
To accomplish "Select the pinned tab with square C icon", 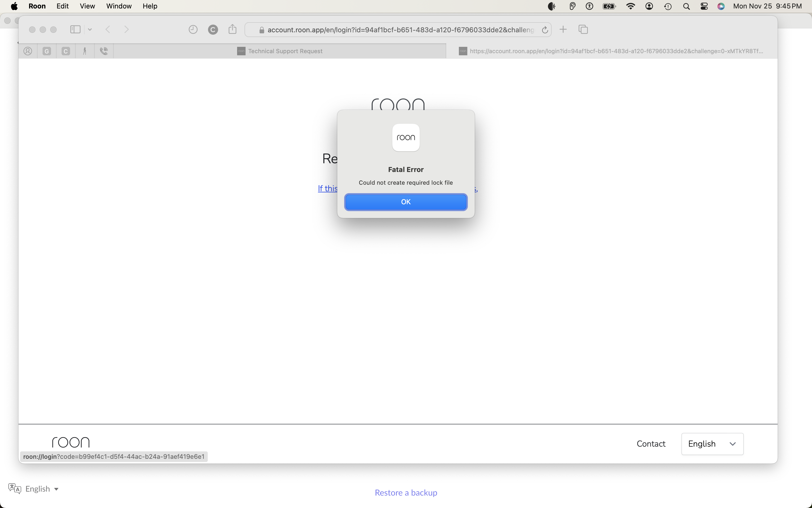I will coord(66,51).
